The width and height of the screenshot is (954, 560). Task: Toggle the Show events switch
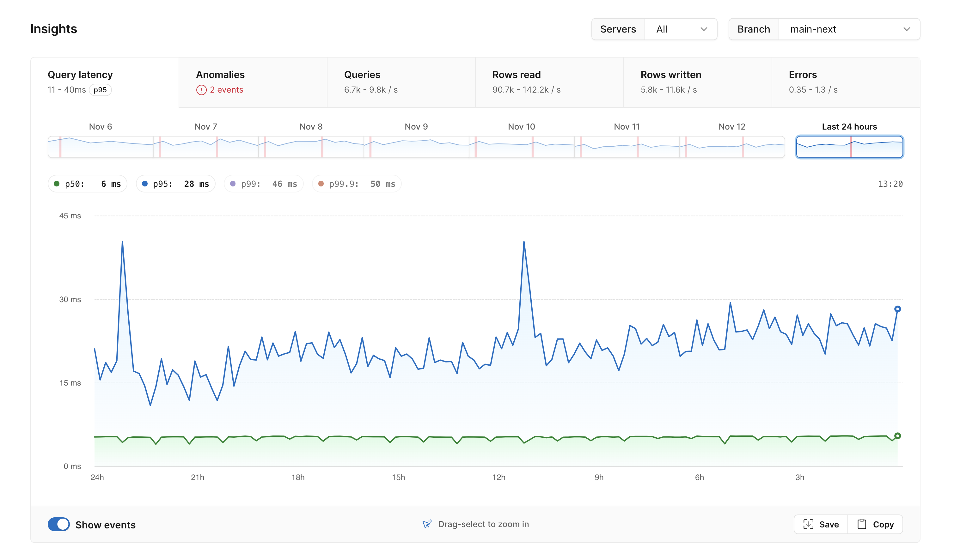pos(59,524)
